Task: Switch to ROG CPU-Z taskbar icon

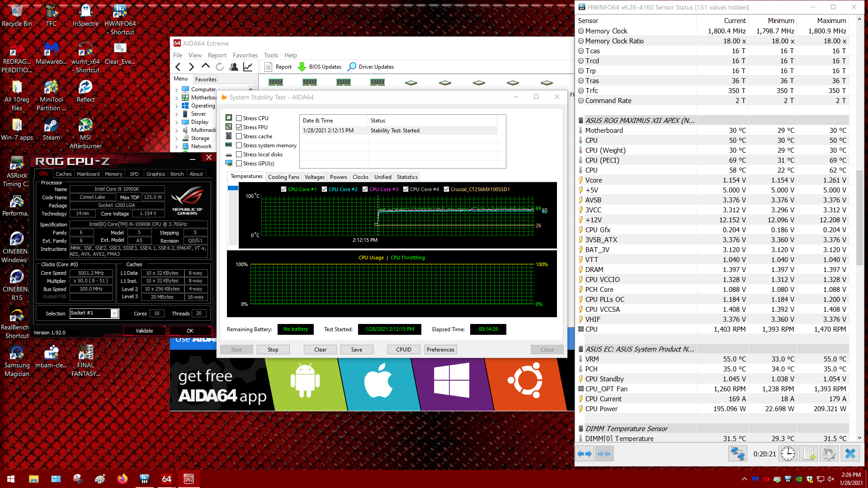Action: pos(189,479)
